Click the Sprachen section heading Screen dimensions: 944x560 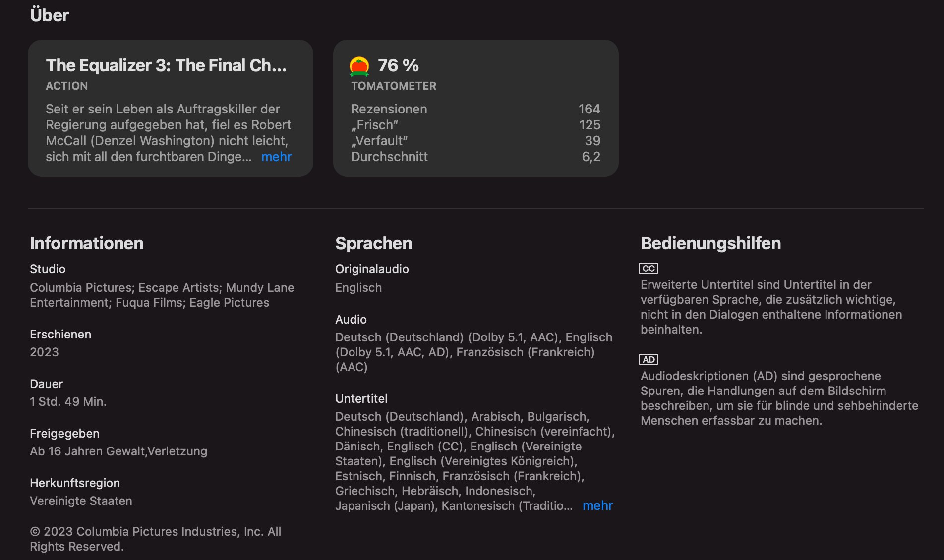(373, 243)
